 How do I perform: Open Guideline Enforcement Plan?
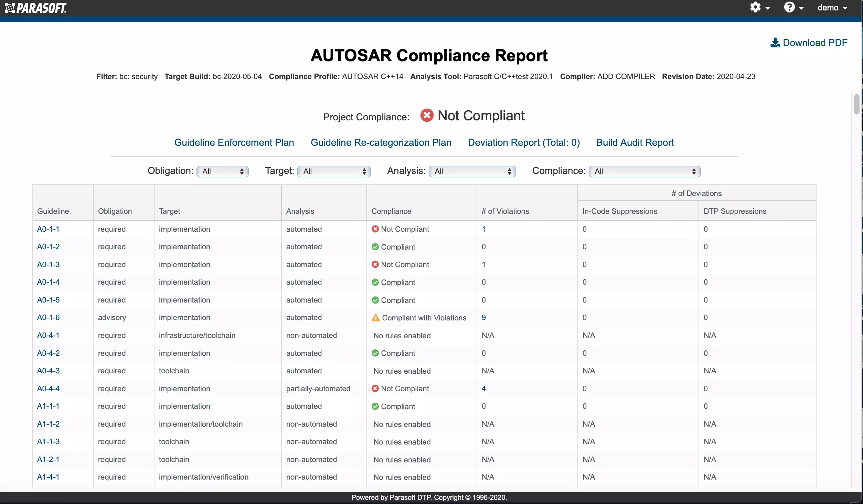click(234, 142)
